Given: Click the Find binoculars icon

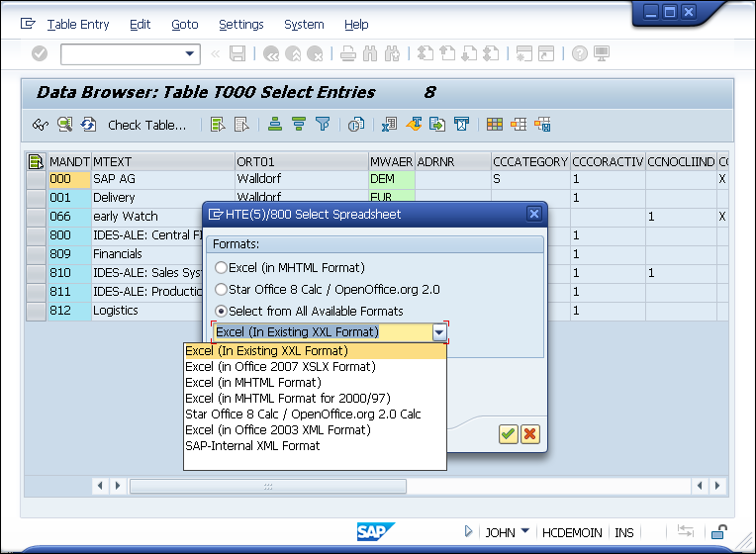Looking at the screenshot, I should [370, 53].
